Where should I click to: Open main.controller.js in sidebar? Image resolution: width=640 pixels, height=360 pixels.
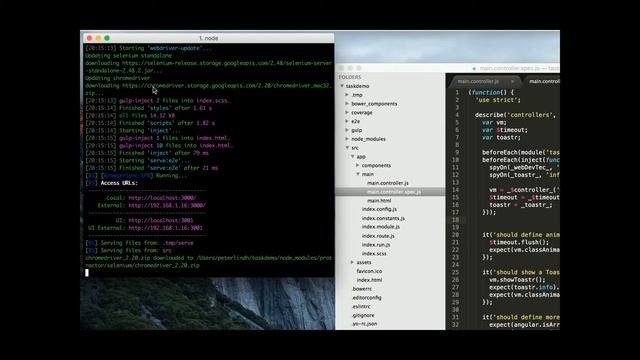[388, 183]
